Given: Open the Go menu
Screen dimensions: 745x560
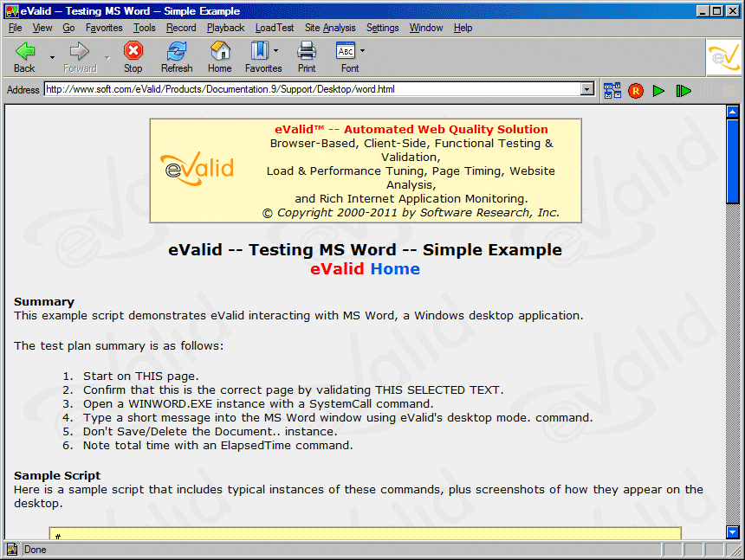Looking at the screenshot, I should (69, 28).
